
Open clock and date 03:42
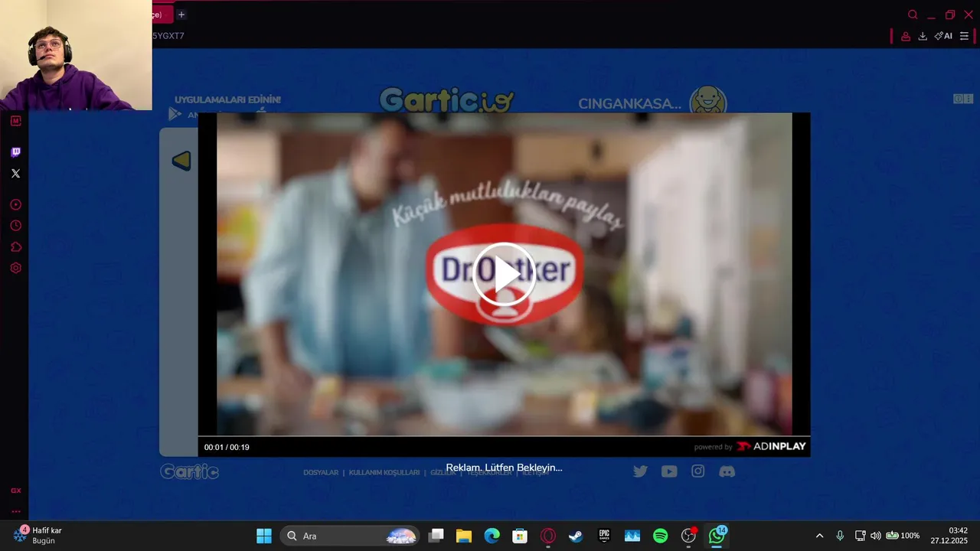click(x=949, y=536)
